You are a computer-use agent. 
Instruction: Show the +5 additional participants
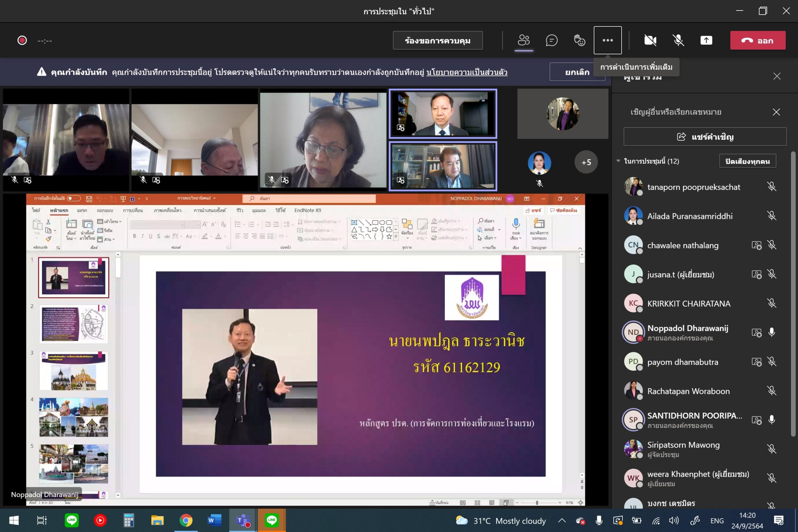click(x=586, y=162)
